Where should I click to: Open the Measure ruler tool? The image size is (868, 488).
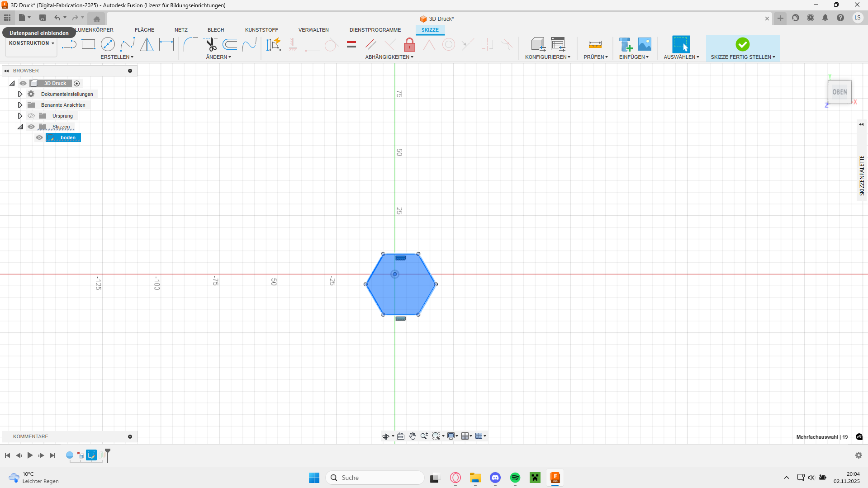pos(595,44)
